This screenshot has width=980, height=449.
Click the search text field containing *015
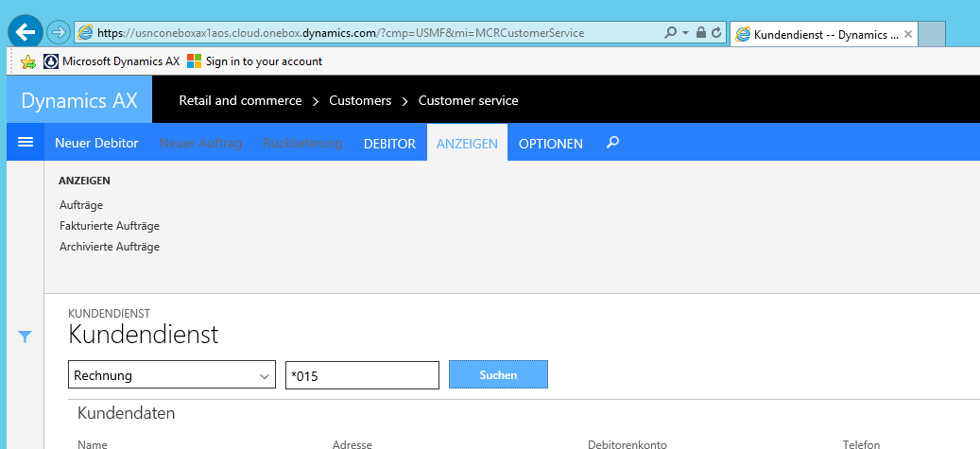[362, 375]
